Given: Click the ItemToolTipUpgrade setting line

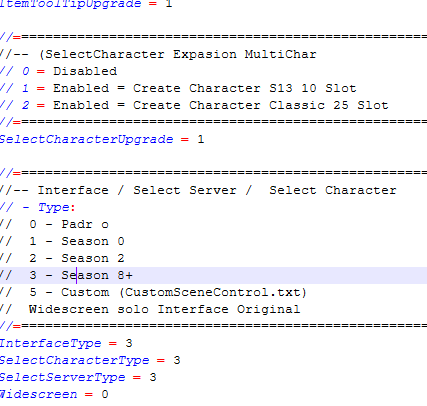Looking at the screenshot, I should 86,4.
